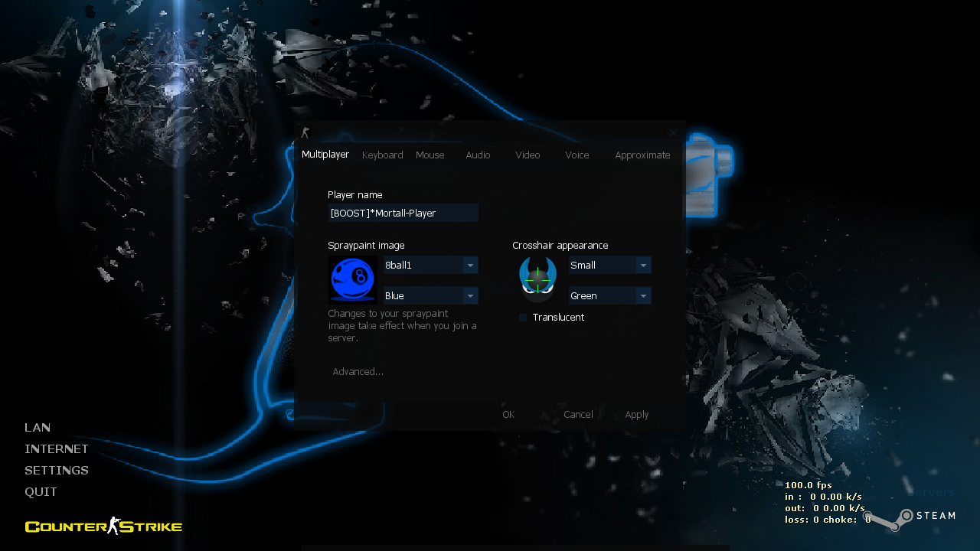
Task: Open the 8ball1 spraypaint image dropdown
Action: click(x=470, y=266)
